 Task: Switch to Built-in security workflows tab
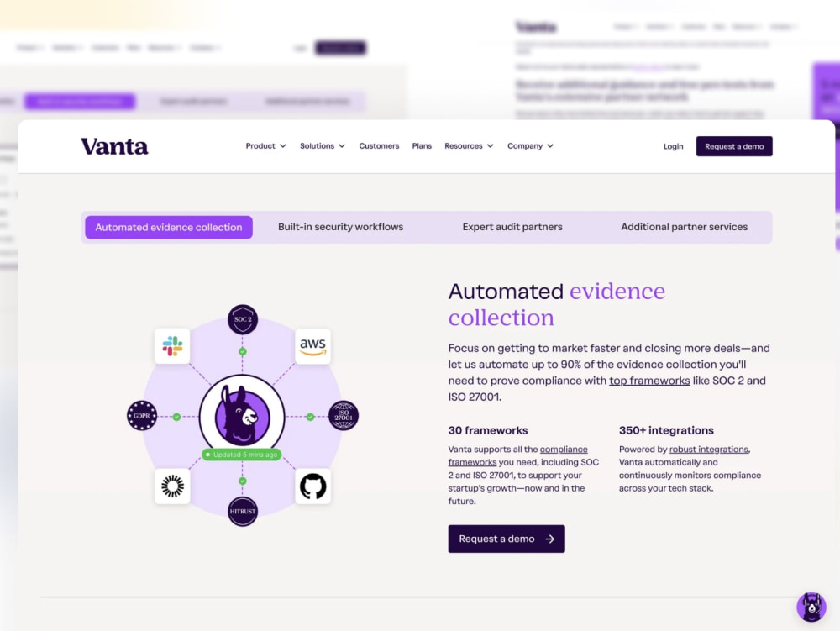(341, 227)
